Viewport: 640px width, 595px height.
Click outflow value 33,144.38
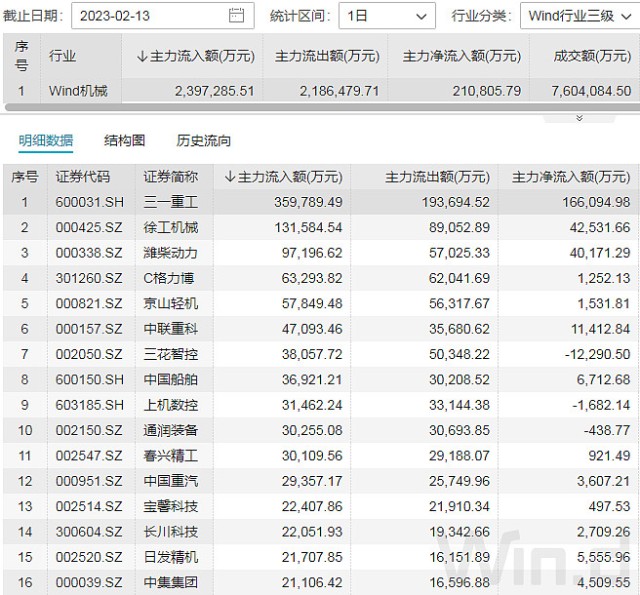coord(459,405)
